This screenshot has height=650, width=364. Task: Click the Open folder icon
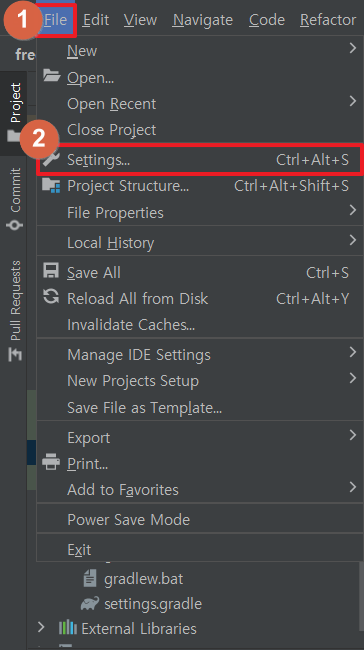[52, 76]
